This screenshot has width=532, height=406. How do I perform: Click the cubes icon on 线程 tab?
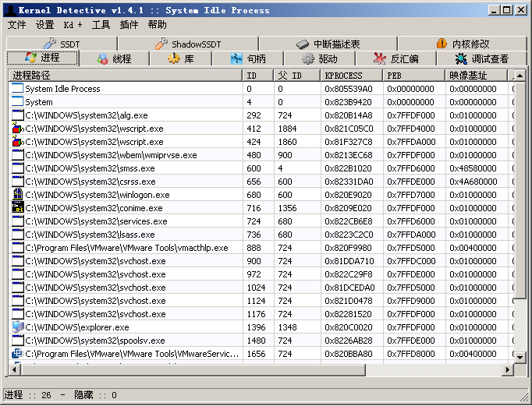coord(102,58)
